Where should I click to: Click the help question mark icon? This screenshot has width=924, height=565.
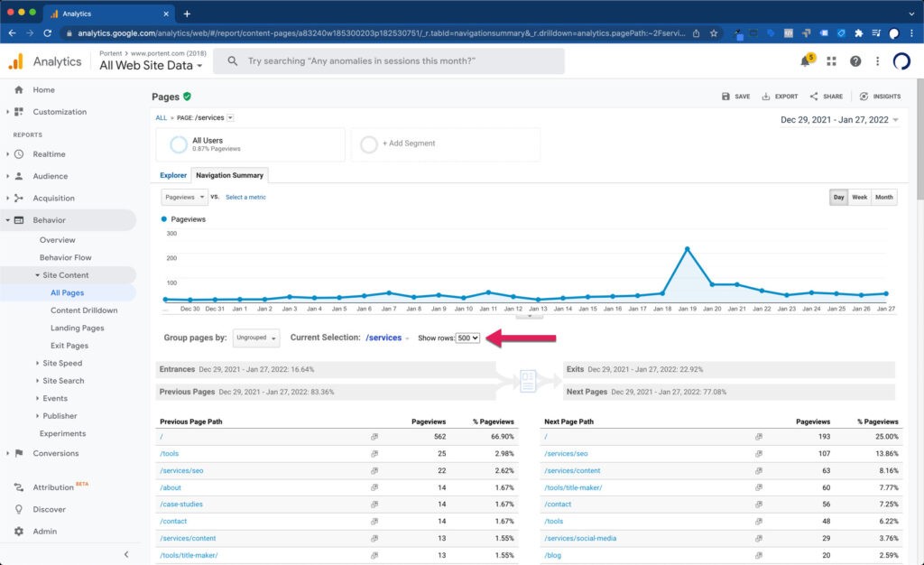tap(855, 61)
